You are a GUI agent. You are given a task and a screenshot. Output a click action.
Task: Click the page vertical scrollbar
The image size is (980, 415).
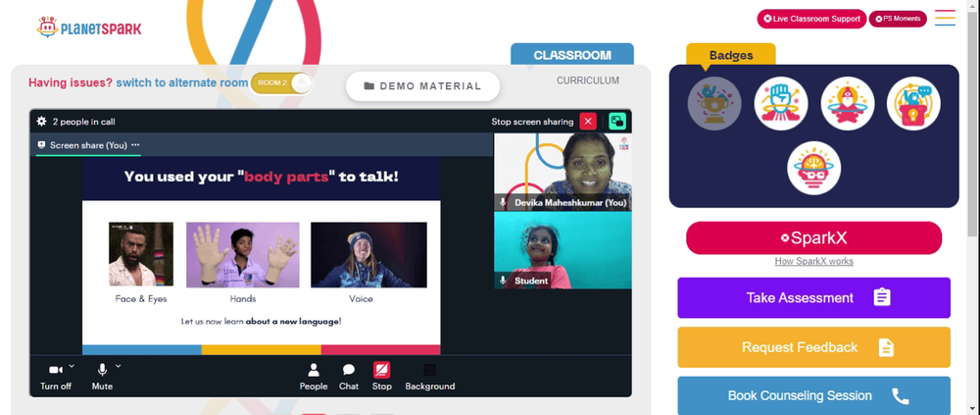[x=974, y=126]
